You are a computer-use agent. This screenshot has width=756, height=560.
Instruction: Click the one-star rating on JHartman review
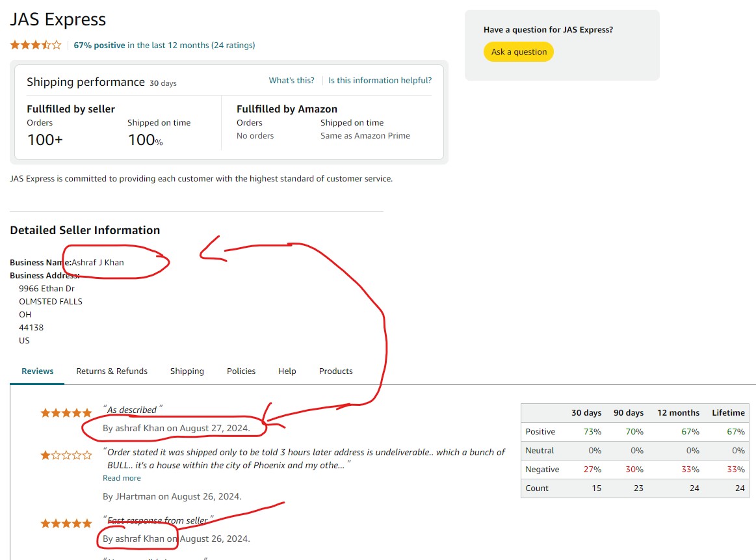(66, 455)
